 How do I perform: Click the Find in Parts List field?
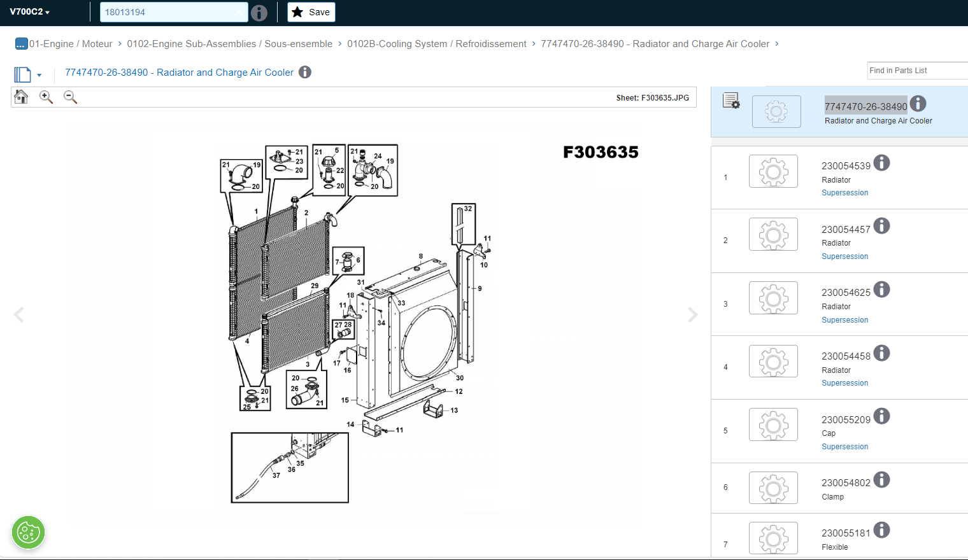(x=917, y=71)
